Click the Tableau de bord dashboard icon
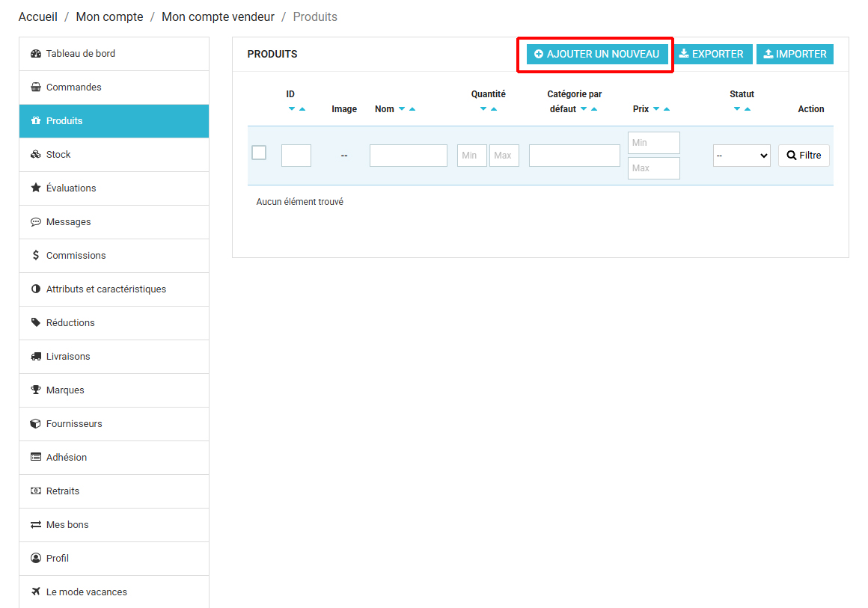Image resolution: width=868 pixels, height=608 pixels. pos(36,54)
